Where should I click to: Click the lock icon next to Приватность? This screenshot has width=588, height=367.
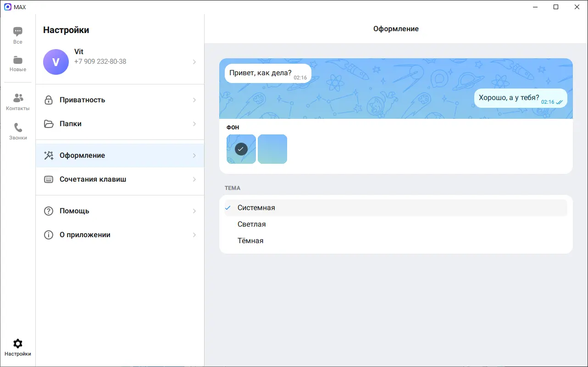(49, 100)
